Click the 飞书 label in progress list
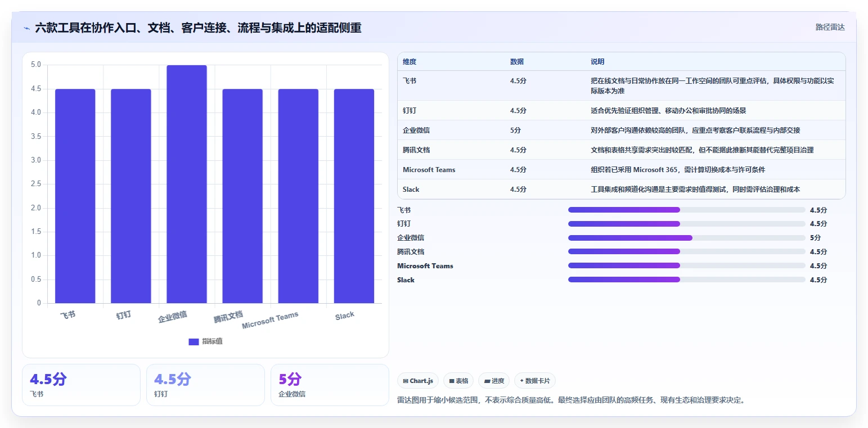The image size is (868, 428). 404,210
